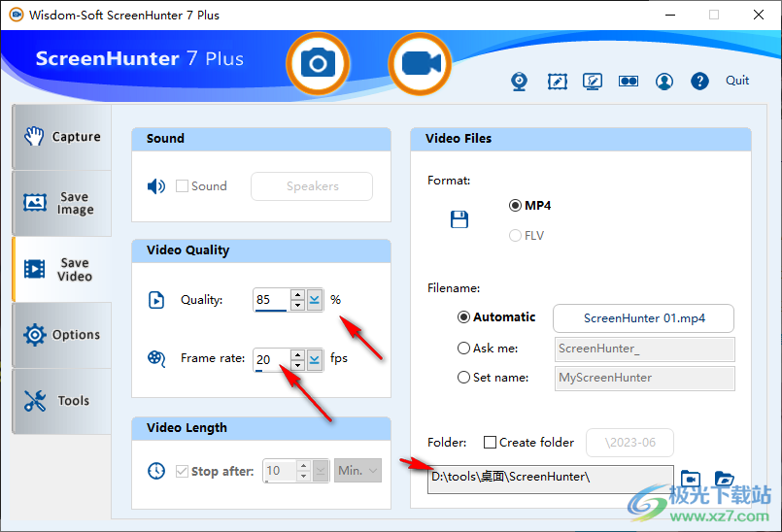The width and height of the screenshot is (782, 532).
Task: Enable the Sound checkbox
Action: (182, 186)
